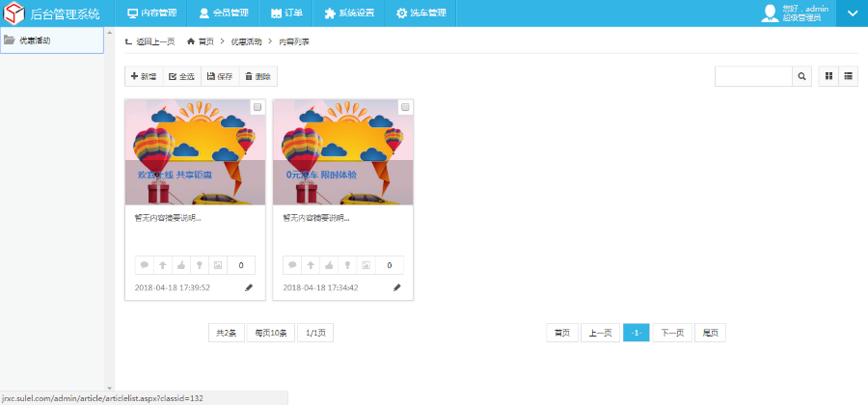Switch to list view layout
The height and width of the screenshot is (405, 868).
point(848,76)
